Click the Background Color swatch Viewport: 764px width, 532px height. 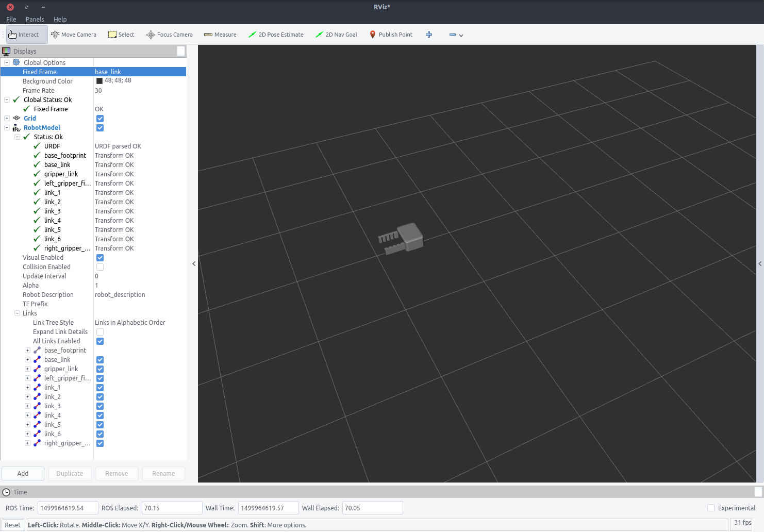(99, 81)
